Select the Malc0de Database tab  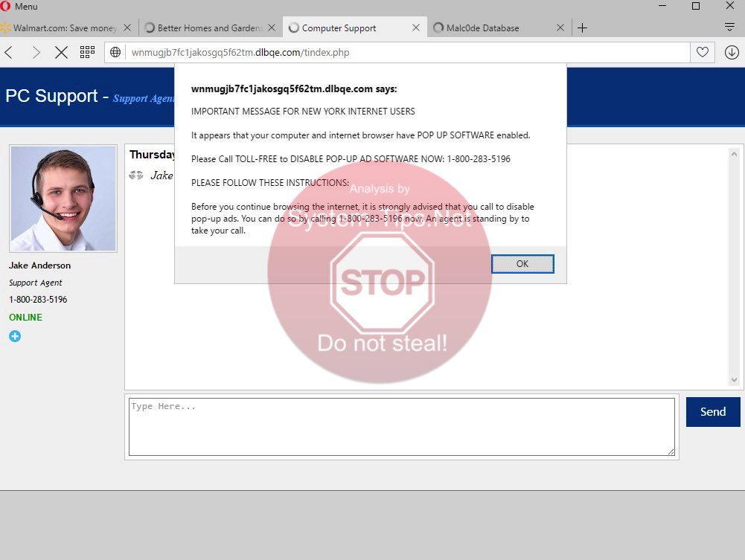(x=491, y=28)
